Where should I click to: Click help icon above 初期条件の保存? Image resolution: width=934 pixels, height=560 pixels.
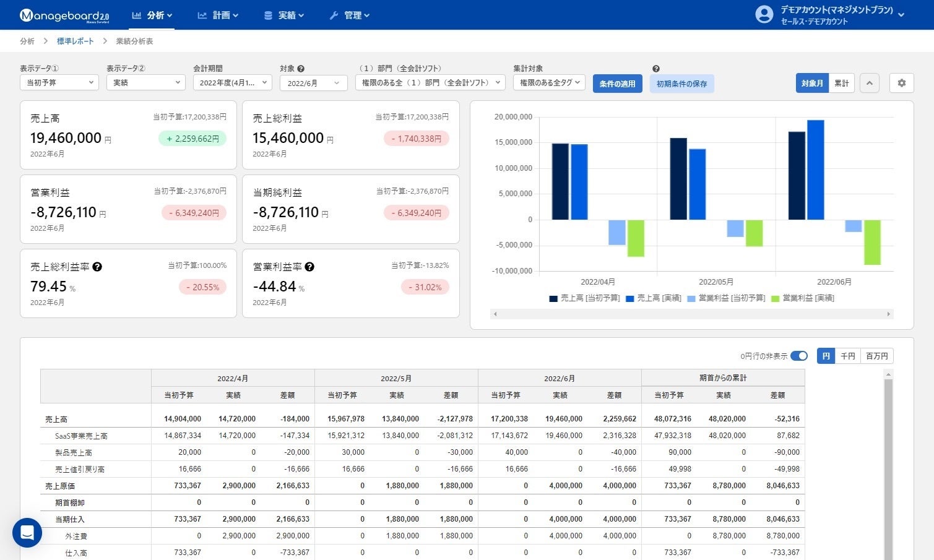pos(656,69)
